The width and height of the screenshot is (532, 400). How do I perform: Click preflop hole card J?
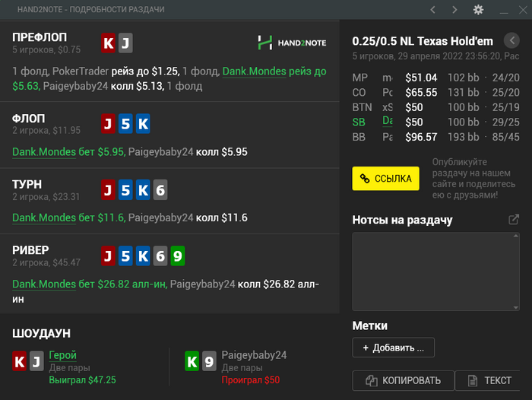tap(125, 43)
